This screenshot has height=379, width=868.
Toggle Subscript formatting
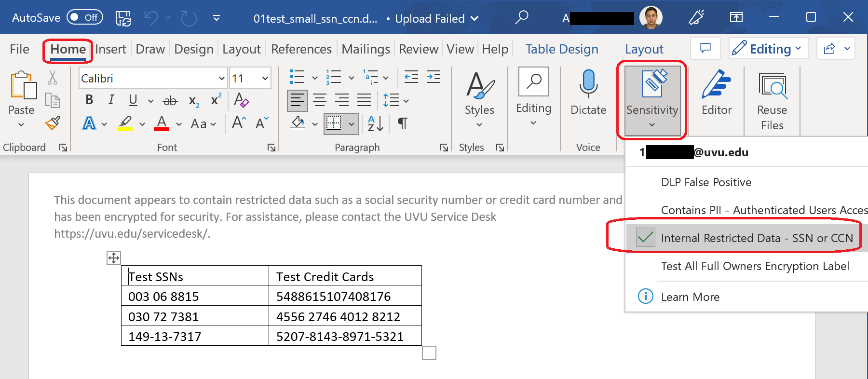[x=194, y=101]
